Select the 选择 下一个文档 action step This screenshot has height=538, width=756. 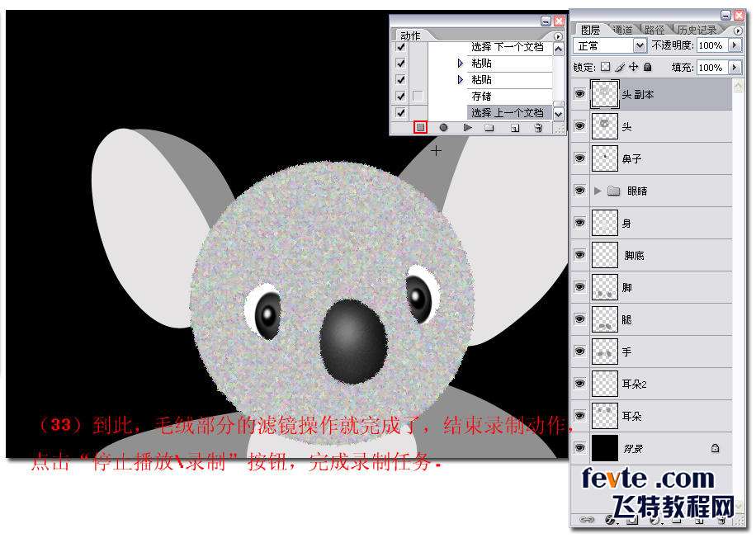pyautogui.click(x=509, y=47)
